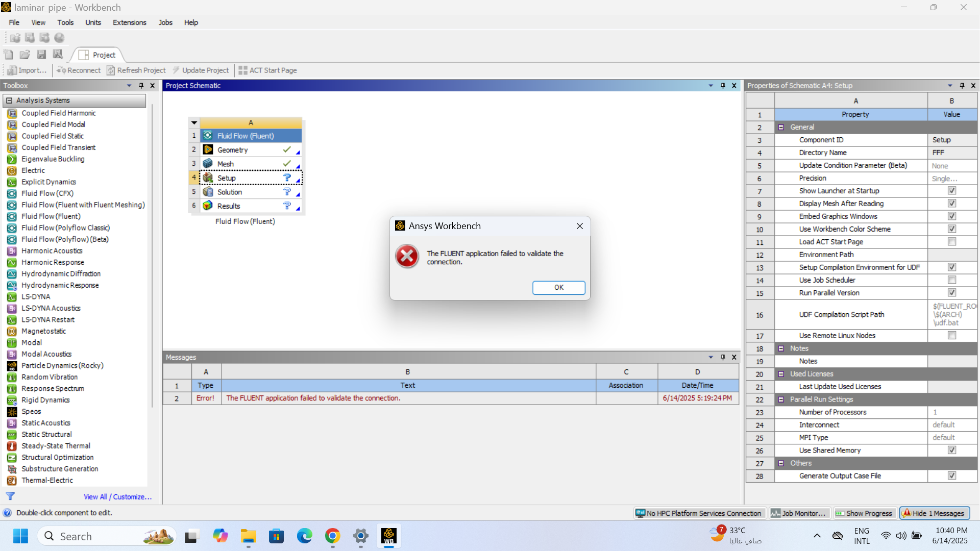Viewport: 980px width, 551px height.
Task: Open the Extensions menu
Action: pos(130,22)
